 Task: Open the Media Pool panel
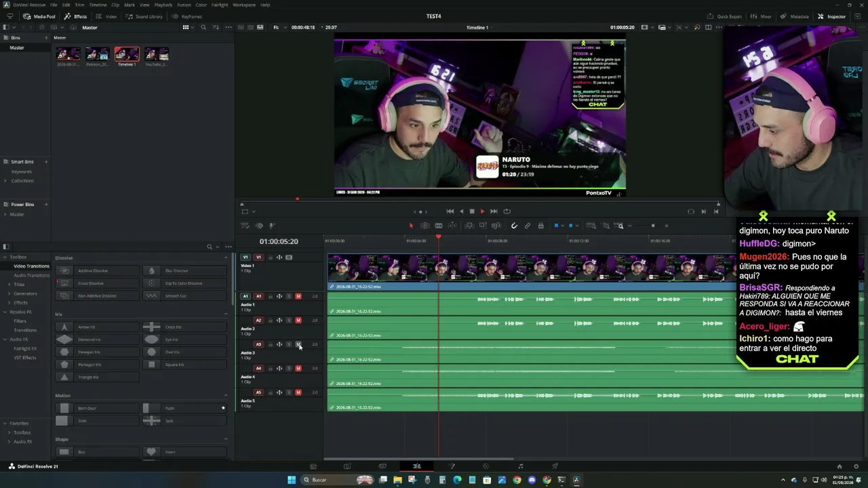(x=39, y=16)
